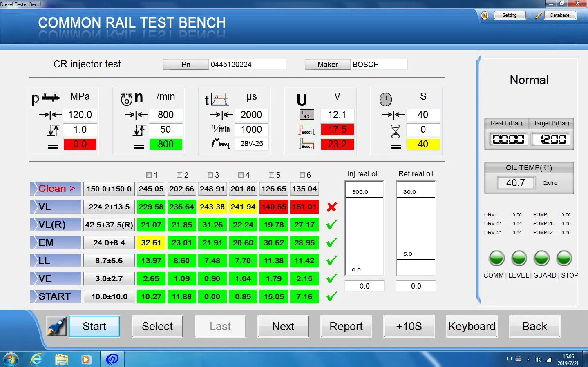Add time with +10S button
This screenshot has height=367, width=588.
(x=409, y=326)
